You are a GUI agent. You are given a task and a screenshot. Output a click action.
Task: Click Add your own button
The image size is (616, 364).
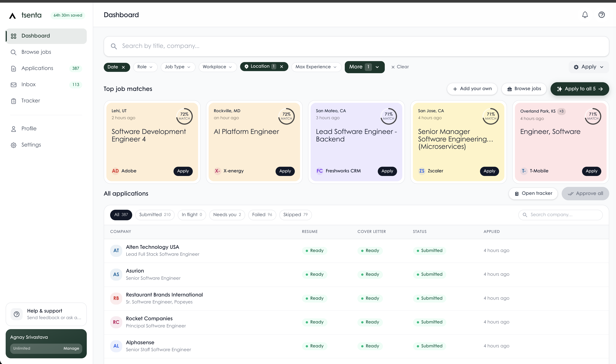[472, 89]
